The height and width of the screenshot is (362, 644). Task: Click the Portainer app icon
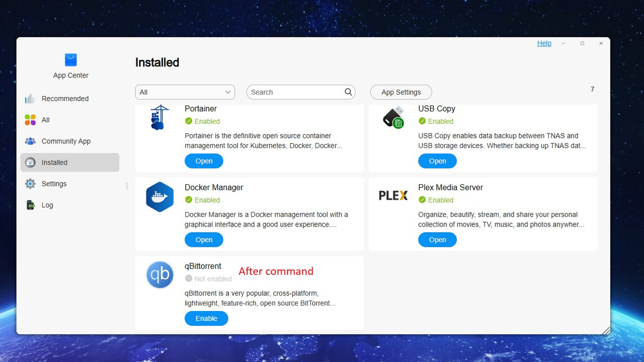pyautogui.click(x=159, y=118)
